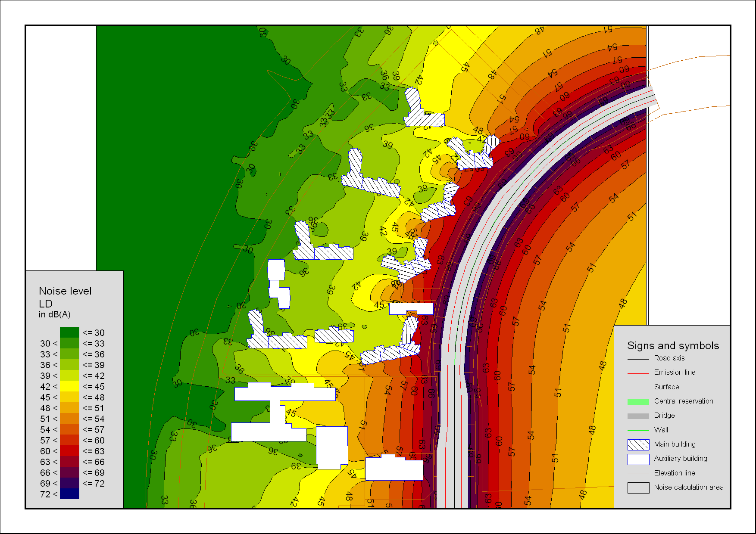Select the <= 42 noise level swatch
756x534 pixels.
(69, 376)
